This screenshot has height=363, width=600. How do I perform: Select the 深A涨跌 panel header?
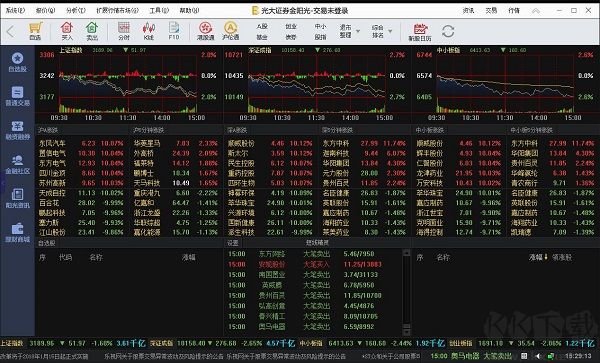point(237,130)
